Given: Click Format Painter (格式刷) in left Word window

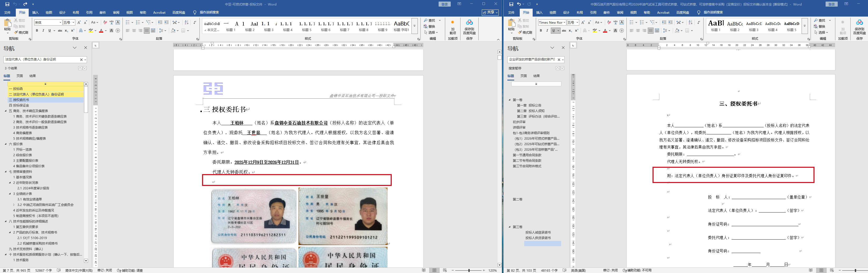Looking at the screenshot, I should 21,32.
